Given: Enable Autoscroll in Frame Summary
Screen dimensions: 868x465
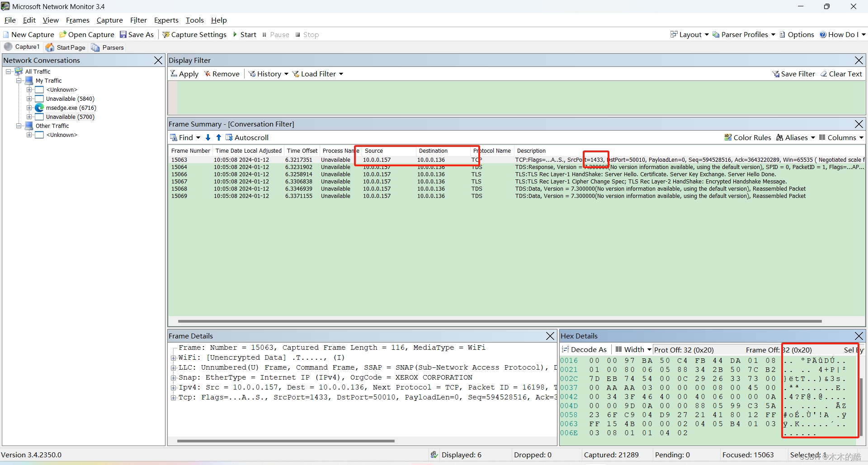Looking at the screenshot, I should pos(247,137).
